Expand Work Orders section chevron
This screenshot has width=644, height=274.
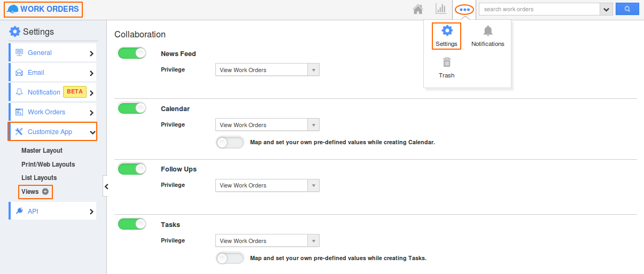[x=91, y=113]
